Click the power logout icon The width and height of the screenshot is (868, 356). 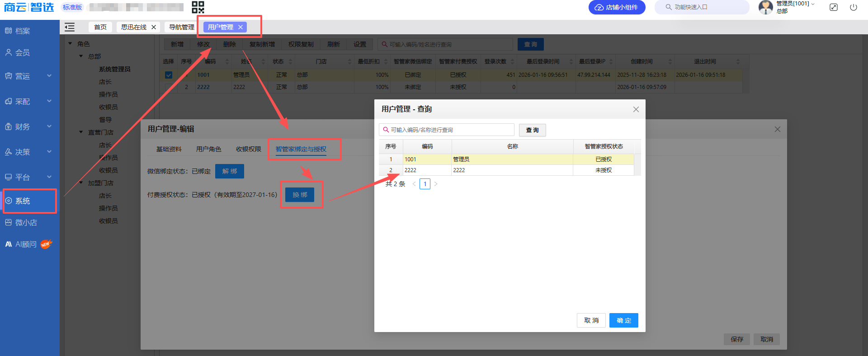pos(854,7)
